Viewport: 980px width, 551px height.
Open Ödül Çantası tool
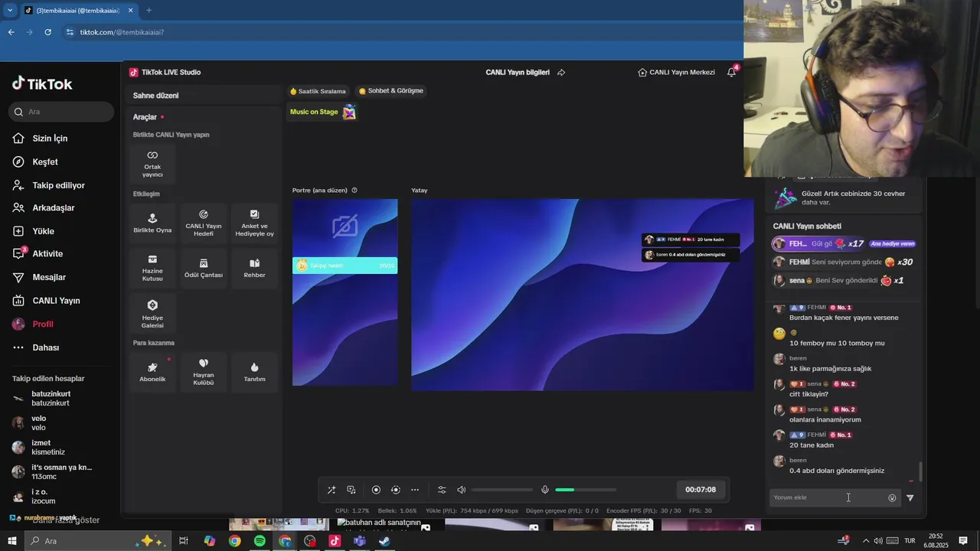point(204,268)
